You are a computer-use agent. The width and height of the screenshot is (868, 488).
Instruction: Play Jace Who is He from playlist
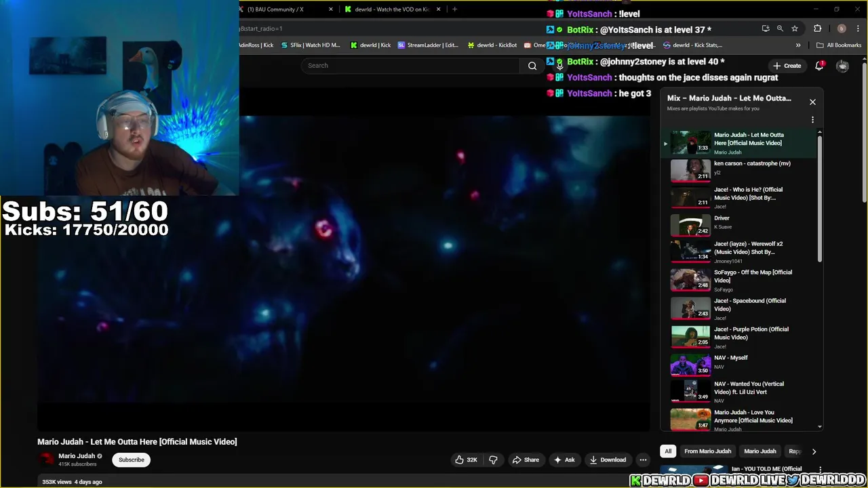738,197
